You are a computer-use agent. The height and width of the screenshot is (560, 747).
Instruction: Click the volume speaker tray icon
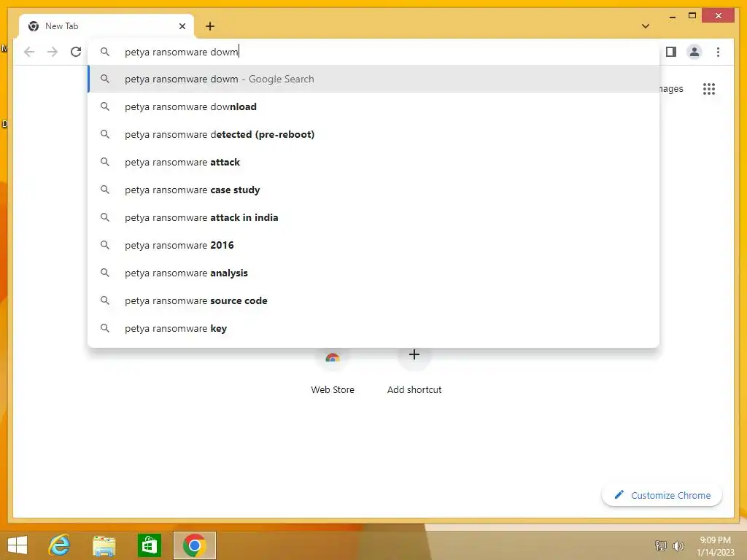click(678, 545)
